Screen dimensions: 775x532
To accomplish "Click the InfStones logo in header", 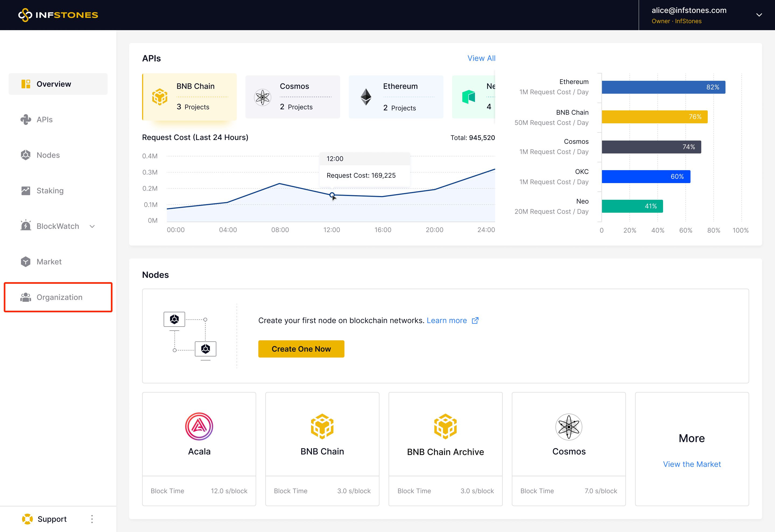I will tap(58, 15).
